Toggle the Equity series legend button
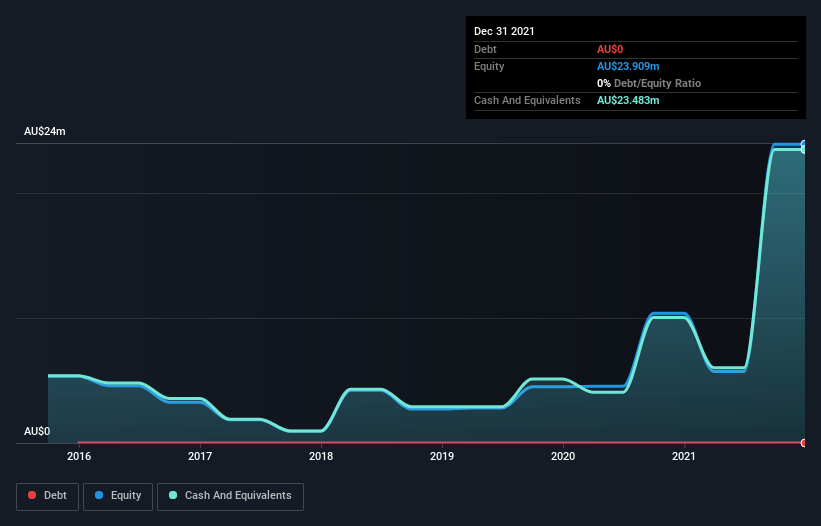 118,496
